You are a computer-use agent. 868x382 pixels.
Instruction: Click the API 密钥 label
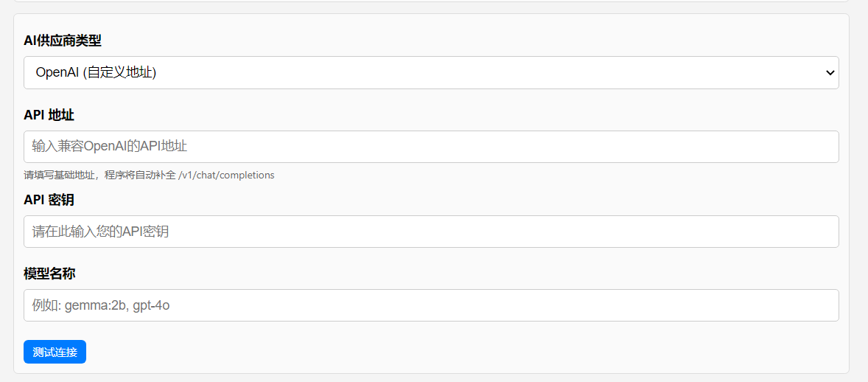click(49, 200)
